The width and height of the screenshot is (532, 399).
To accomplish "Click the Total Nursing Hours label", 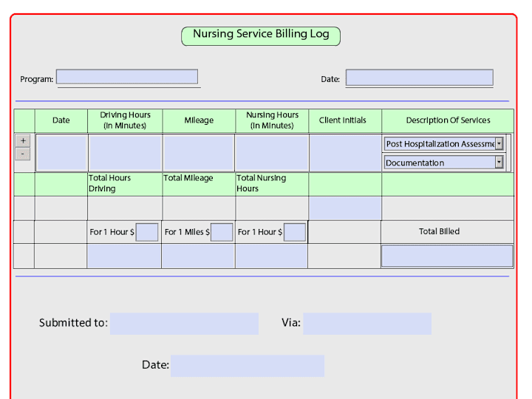I will pos(262,183).
